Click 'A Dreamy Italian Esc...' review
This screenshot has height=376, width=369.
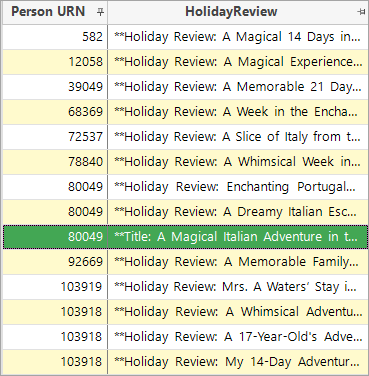(x=238, y=212)
